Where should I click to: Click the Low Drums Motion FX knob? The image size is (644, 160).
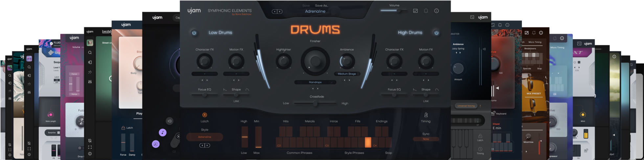pyautogui.click(x=236, y=61)
